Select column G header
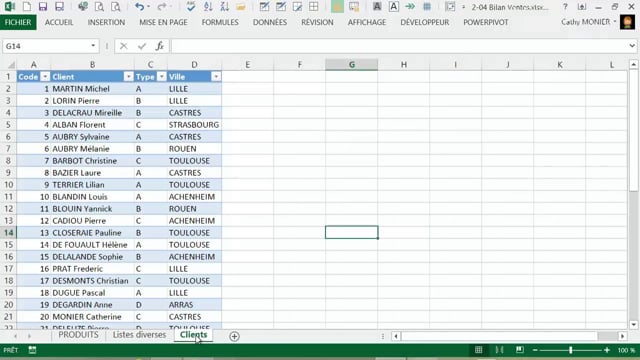The width and height of the screenshot is (640, 360). (x=351, y=64)
